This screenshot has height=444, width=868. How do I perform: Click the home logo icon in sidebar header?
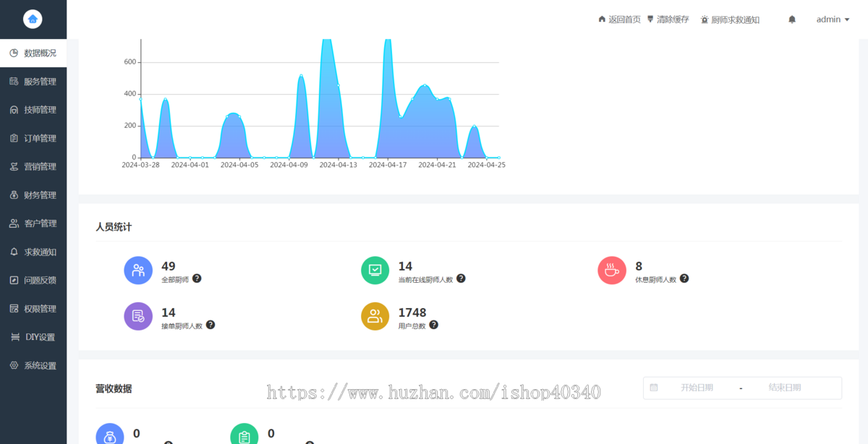click(x=33, y=20)
